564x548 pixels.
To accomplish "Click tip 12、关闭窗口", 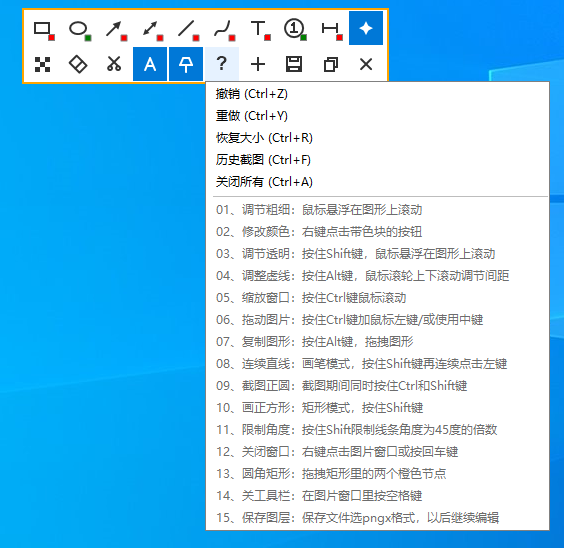I will [x=377, y=451].
